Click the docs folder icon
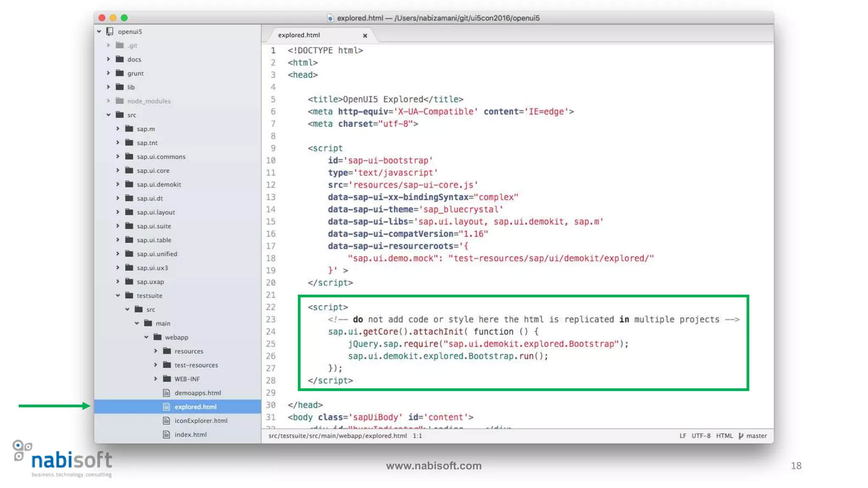 click(120, 59)
